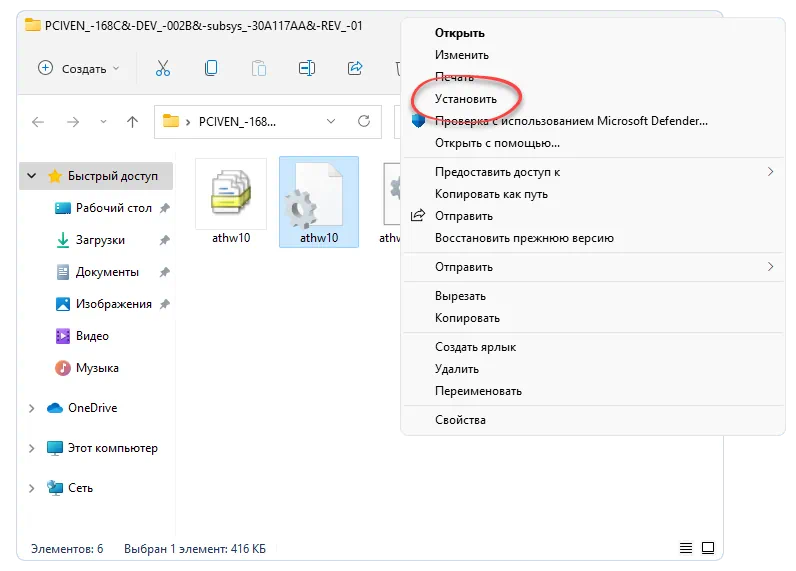Choose Копировать как путь menu entry

pyautogui.click(x=491, y=194)
